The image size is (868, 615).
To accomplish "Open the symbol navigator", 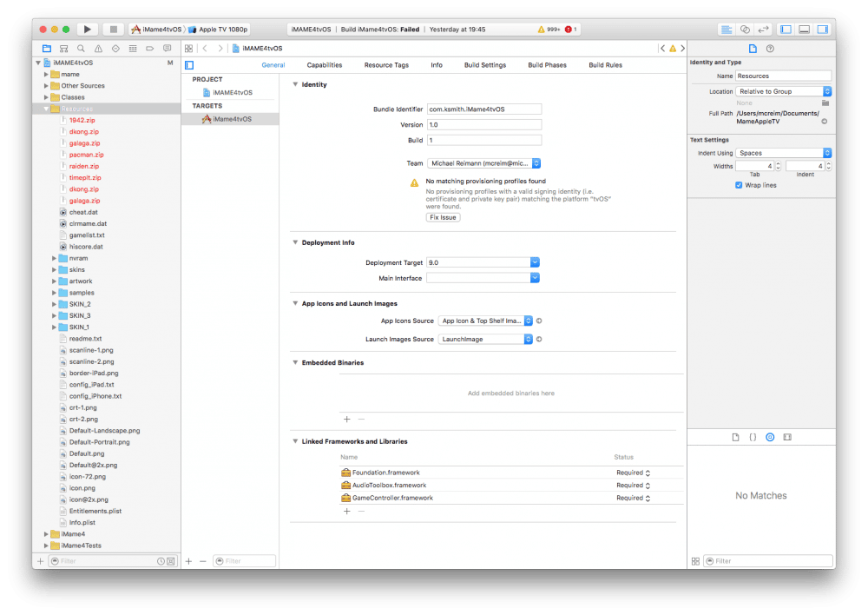I will pos(64,49).
